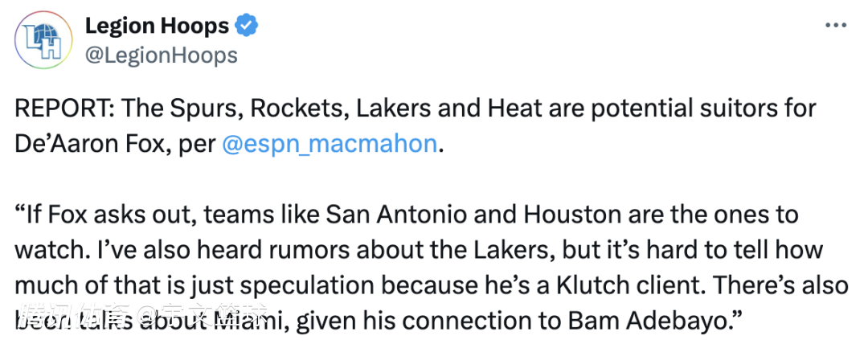The image size is (868, 344).
Task: Click the blue verified checkmark badge
Action: [246, 27]
